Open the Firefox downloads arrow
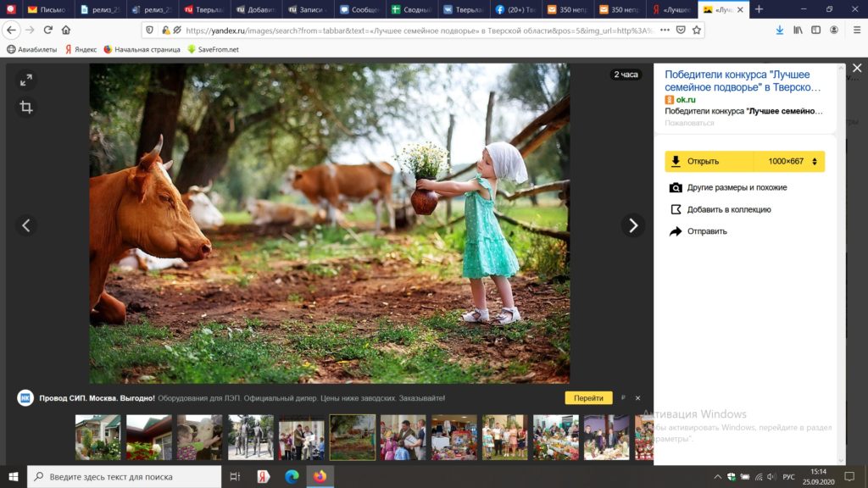The width and height of the screenshot is (868, 488). tap(780, 30)
